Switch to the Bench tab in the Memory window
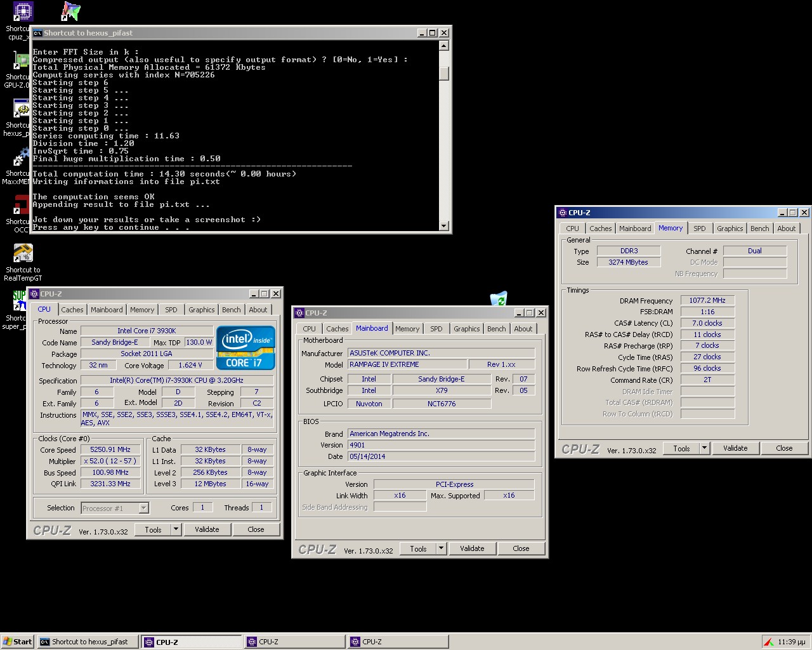The image size is (812, 650). click(x=760, y=229)
